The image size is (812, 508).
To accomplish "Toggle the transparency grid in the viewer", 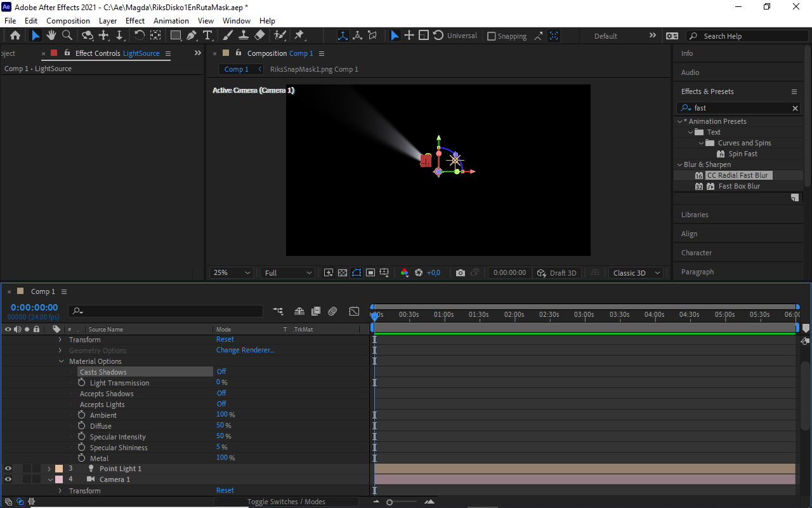I will click(343, 272).
